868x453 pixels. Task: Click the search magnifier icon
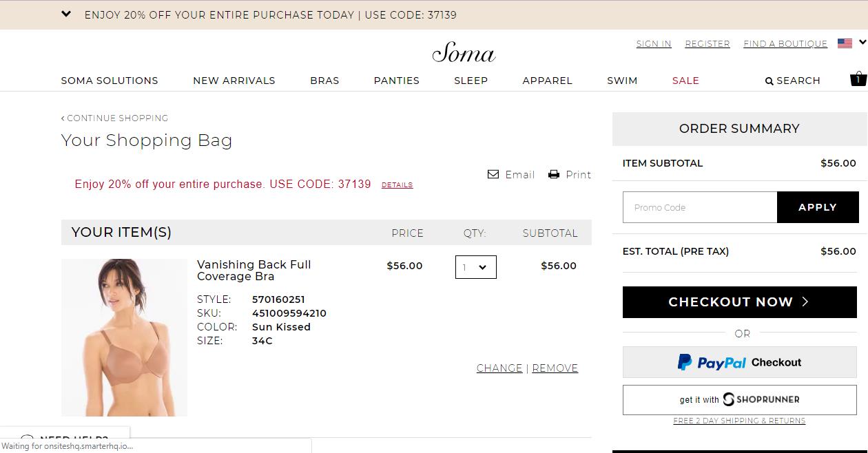click(769, 81)
